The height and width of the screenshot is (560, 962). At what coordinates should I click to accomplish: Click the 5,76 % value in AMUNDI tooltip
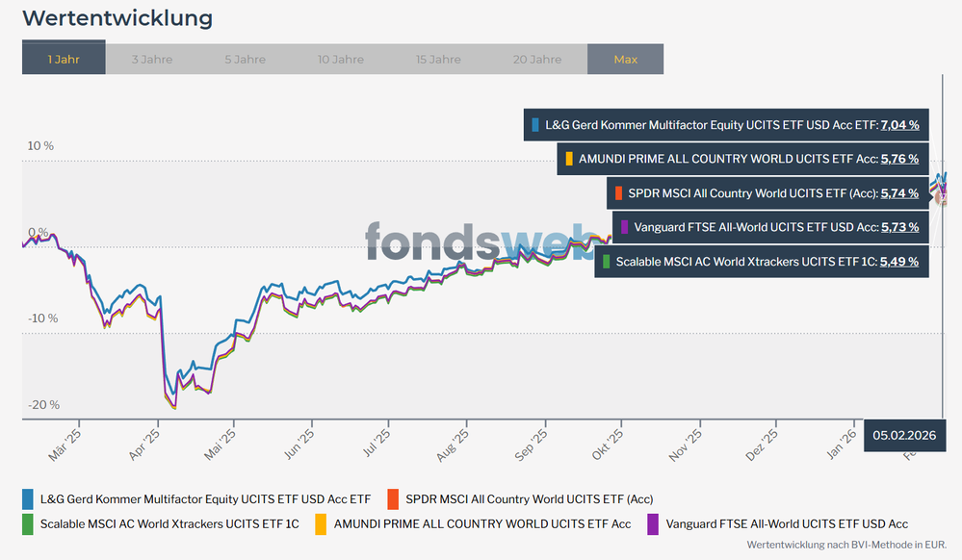[900, 159]
